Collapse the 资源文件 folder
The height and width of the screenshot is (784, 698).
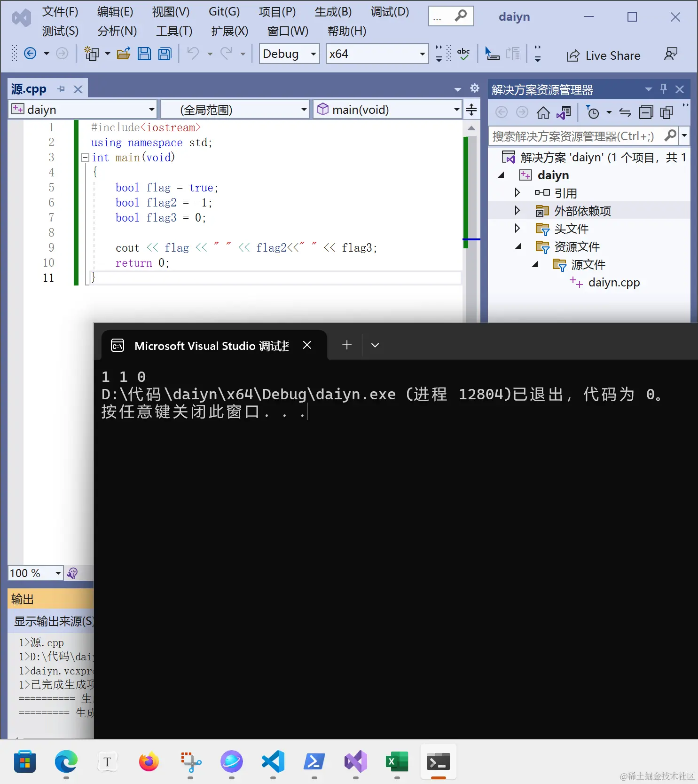point(518,246)
